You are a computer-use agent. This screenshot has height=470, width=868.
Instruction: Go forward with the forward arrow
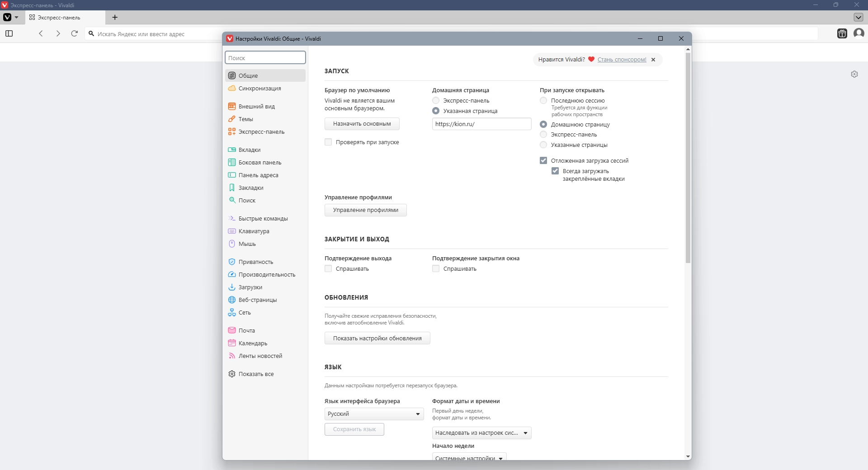click(58, 33)
